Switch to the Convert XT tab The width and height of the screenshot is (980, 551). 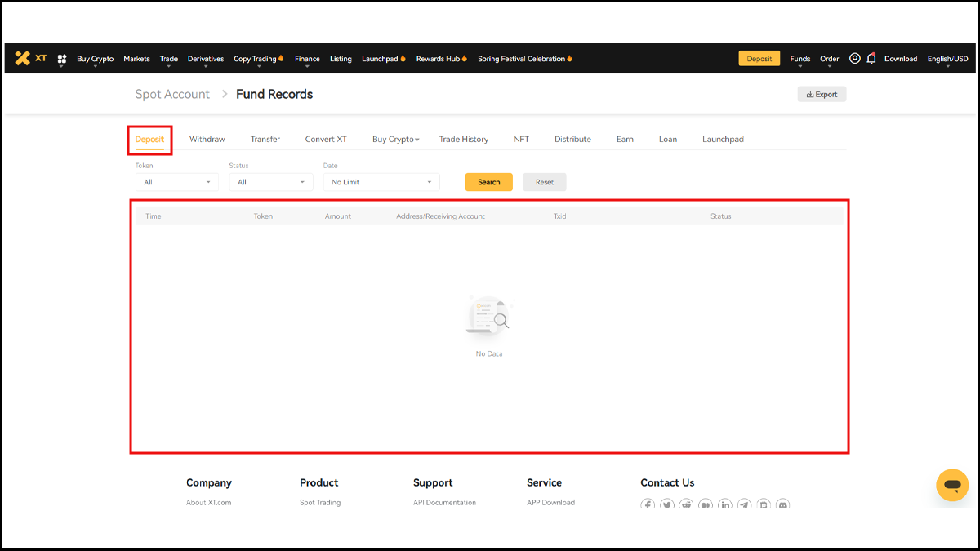pyautogui.click(x=326, y=140)
